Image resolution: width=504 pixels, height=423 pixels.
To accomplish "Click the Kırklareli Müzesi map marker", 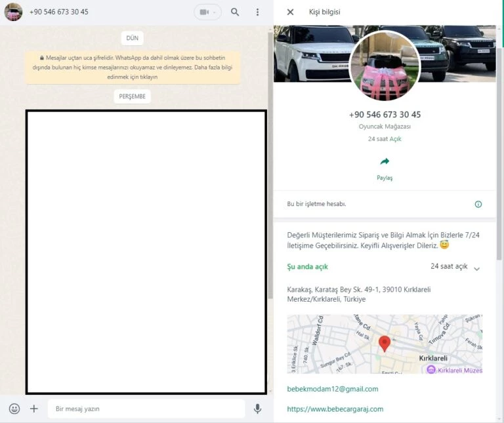I will coord(430,370).
